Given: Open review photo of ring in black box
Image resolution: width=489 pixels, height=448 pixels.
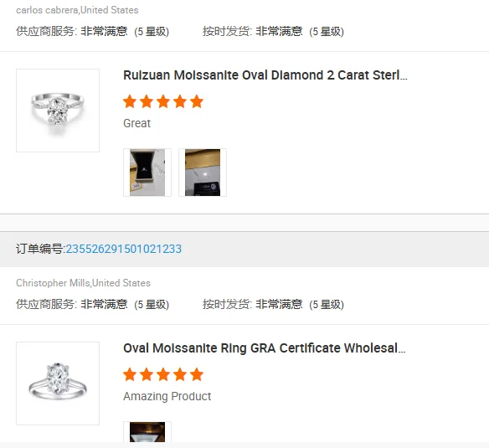Looking at the screenshot, I should [x=147, y=173].
